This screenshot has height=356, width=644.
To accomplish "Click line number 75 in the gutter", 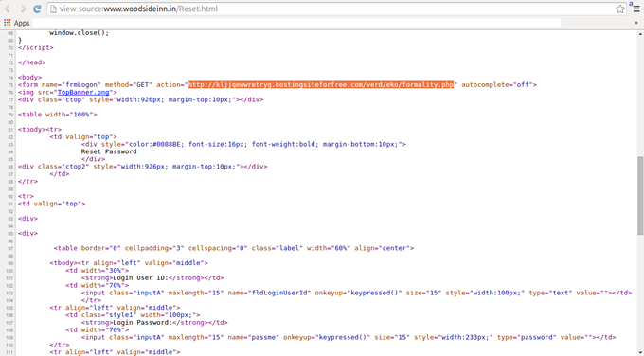I will (10, 85).
